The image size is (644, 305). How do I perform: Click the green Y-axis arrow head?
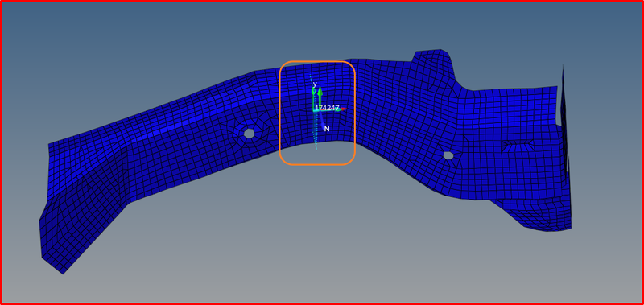point(320,91)
